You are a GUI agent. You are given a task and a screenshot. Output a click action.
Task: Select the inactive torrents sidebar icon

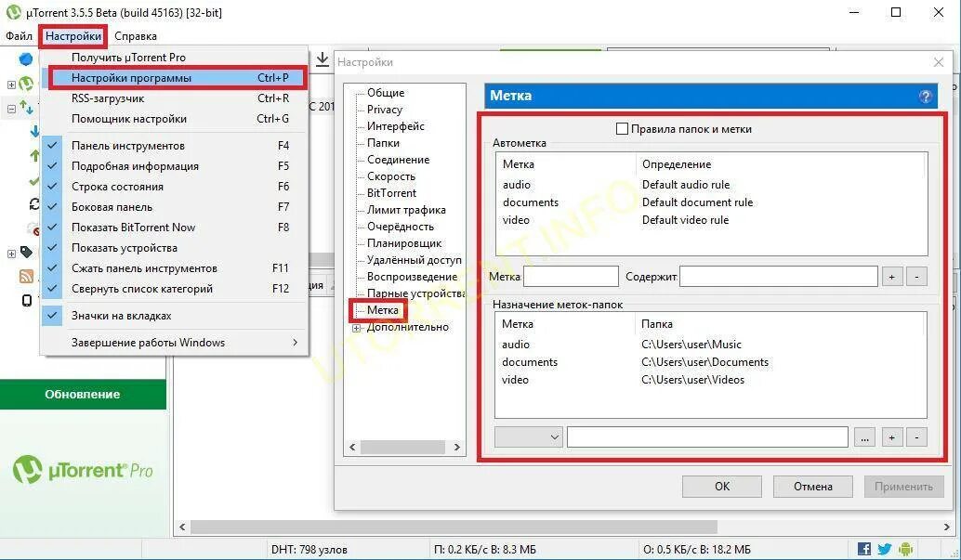click(33, 229)
